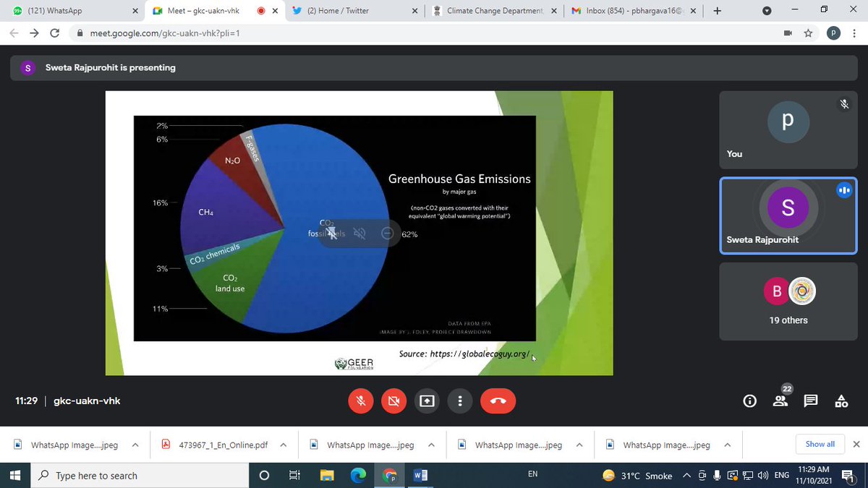The image size is (868, 488).
Task: Show everyone participants list icon
Action: [x=780, y=401]
